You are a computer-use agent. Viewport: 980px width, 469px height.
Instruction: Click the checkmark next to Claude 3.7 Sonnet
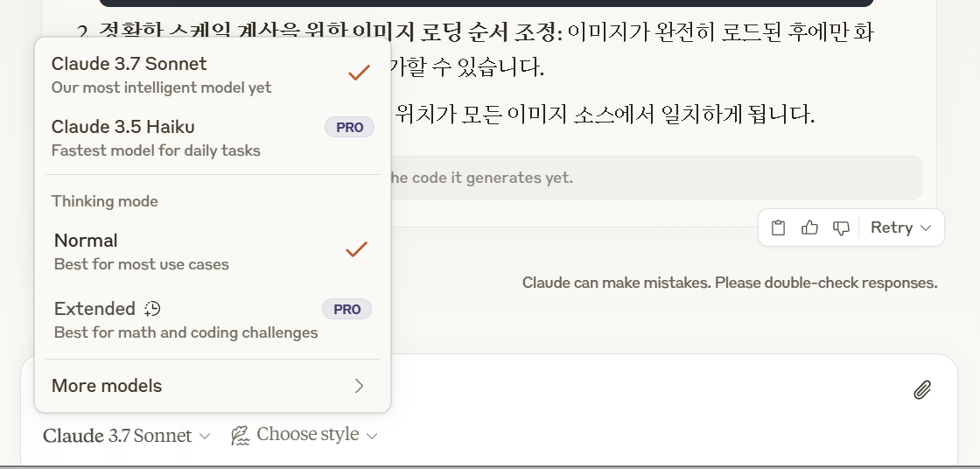tap(359, 73)
